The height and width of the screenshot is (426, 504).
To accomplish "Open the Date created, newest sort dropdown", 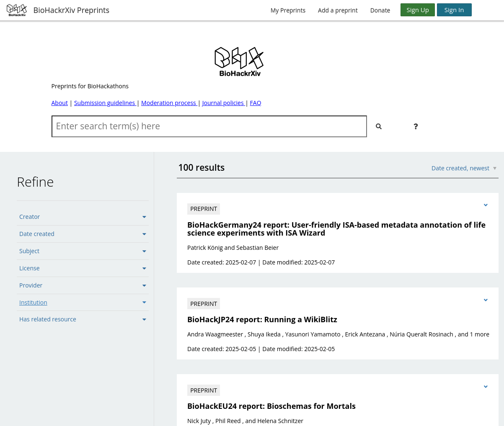I will (464, 168).
